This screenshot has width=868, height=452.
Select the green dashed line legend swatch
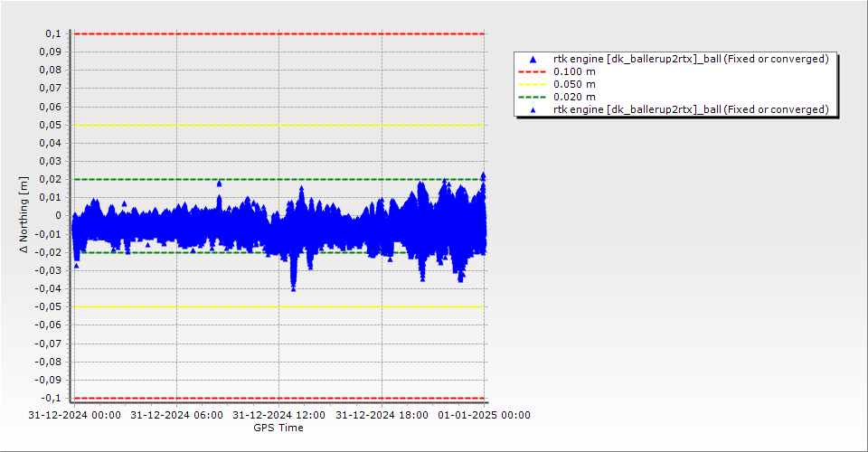click(x=532, y=98)
